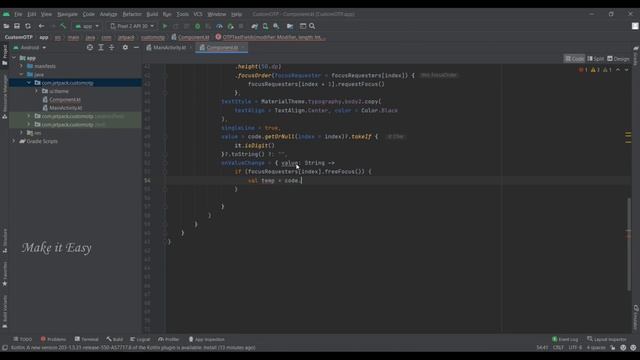Image resolution: width=640 pixels, height=360 pixels.
Task: Expand the res folder
Action: 21,133
